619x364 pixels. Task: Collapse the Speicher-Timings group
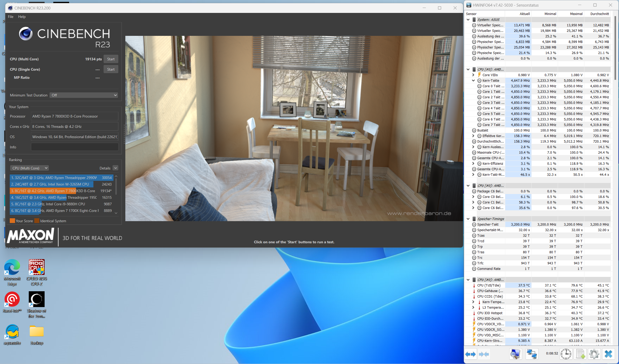click(x=468, y=219)
